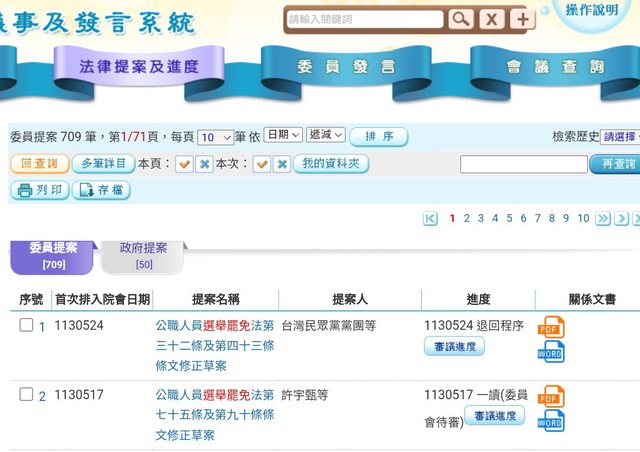Screen dimensions: 640x452
Task: Click 許宇甄等 proposer text
Action: (x=305, y=395)
